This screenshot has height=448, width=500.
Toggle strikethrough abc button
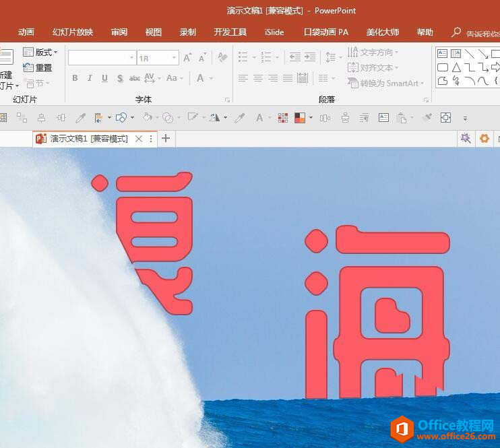pyautogui.click(x=135, y=78)
